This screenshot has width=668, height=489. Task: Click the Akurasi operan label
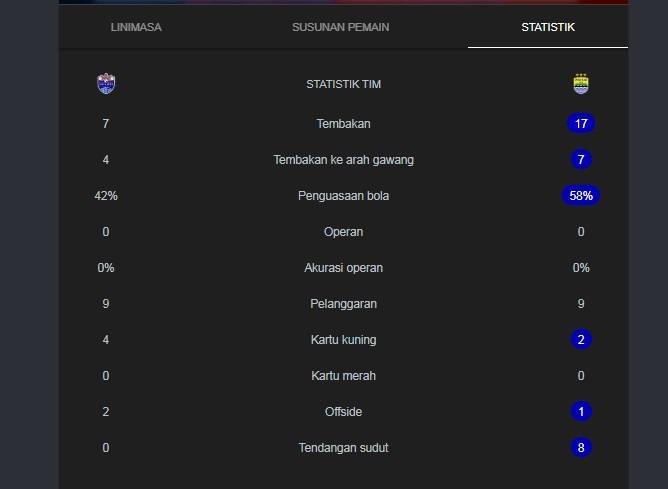coord(343,268)
